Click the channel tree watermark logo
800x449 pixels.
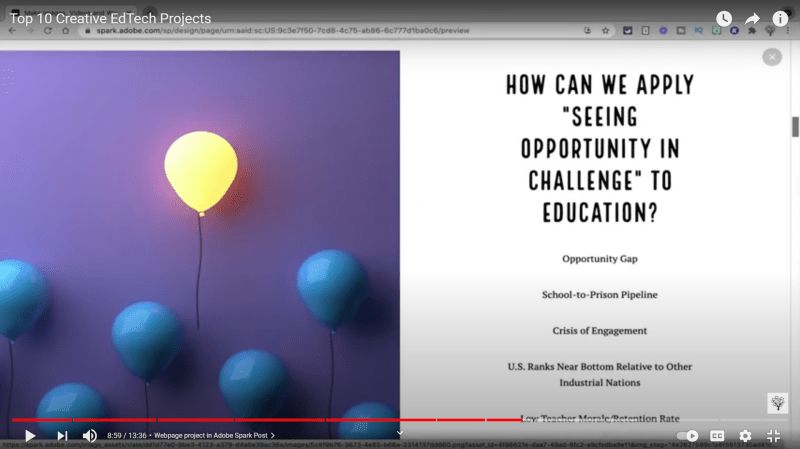click(x=777, y=402)
